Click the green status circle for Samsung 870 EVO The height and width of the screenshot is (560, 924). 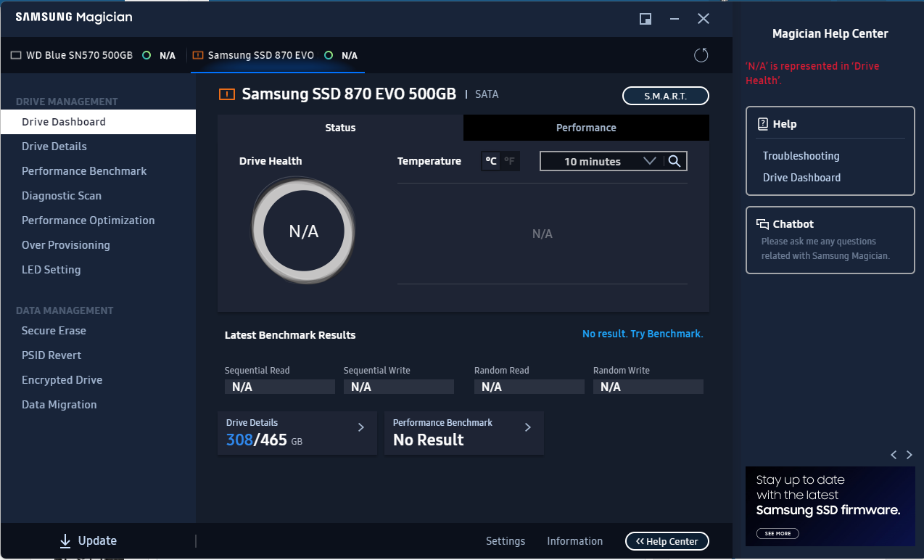point(329,55)
